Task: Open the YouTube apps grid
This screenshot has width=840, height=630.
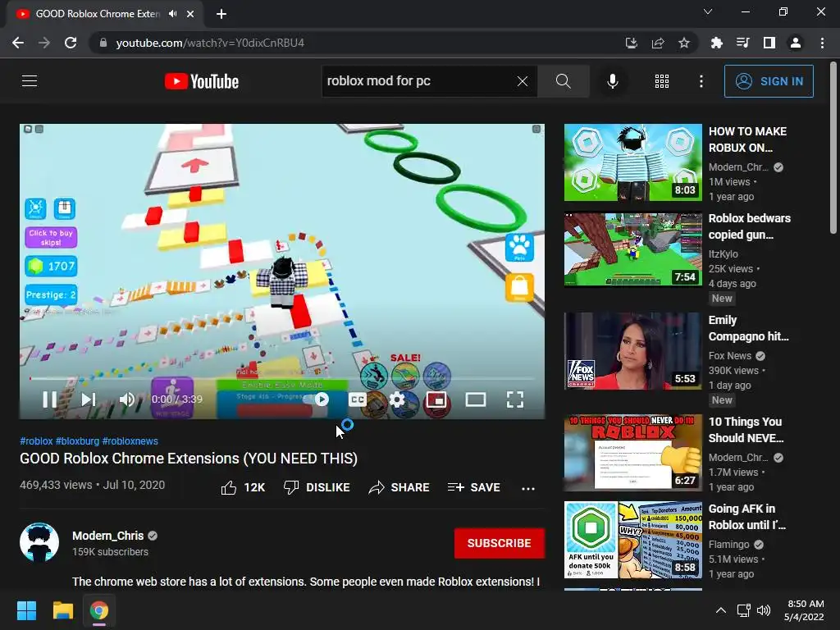Action: (662, 81)
